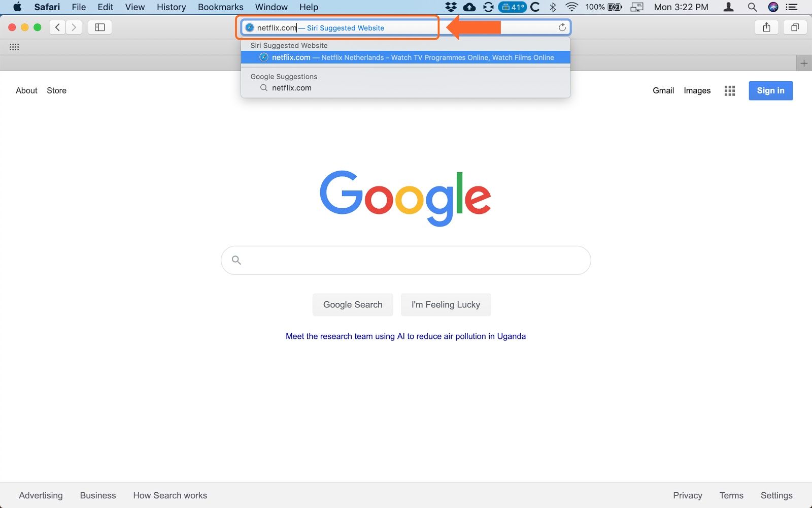812x508 pixels.
Task: Click the menu bar clock Mon 3:22 PM
Action: point(681,7)
